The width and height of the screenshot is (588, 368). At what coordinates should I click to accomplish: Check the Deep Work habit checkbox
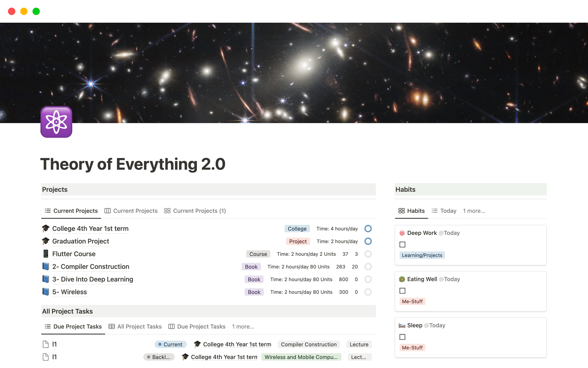(402, 244)
